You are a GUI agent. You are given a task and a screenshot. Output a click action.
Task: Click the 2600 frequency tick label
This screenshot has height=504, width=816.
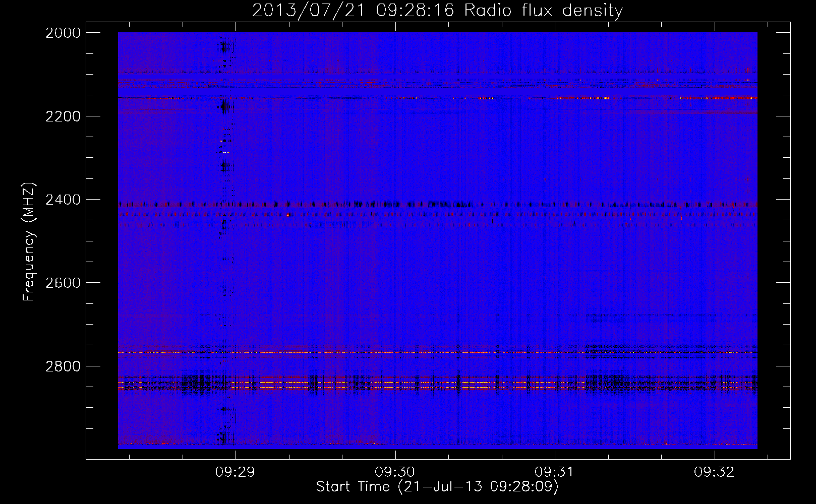[63, 283]
